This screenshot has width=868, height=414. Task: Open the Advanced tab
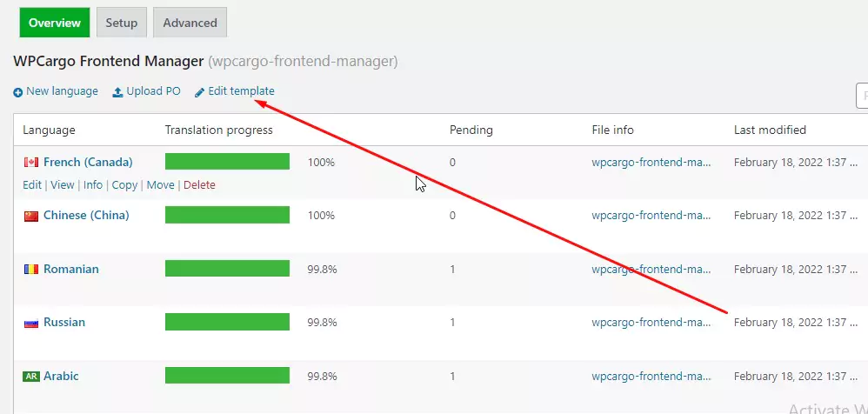click(190, 23)
